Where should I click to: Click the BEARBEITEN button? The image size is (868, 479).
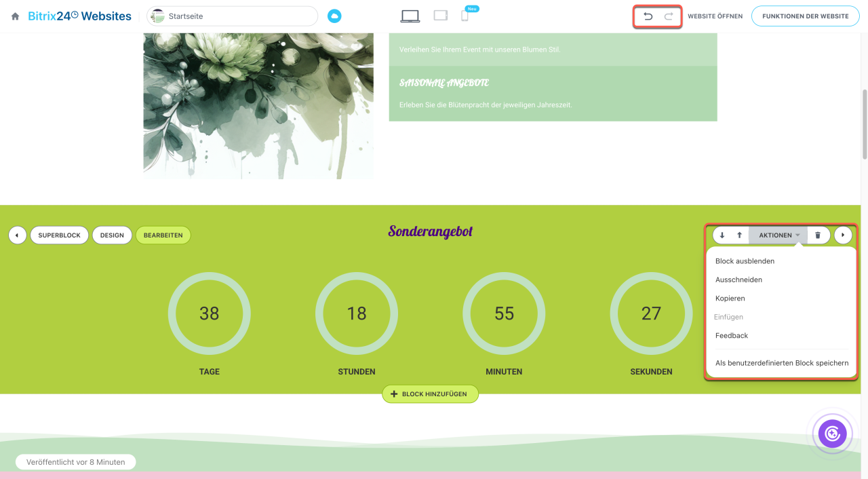(x=163, y=235)
